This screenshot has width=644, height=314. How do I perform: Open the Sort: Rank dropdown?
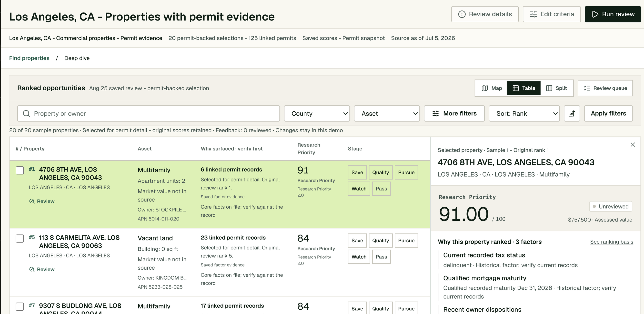coord(524,114)
